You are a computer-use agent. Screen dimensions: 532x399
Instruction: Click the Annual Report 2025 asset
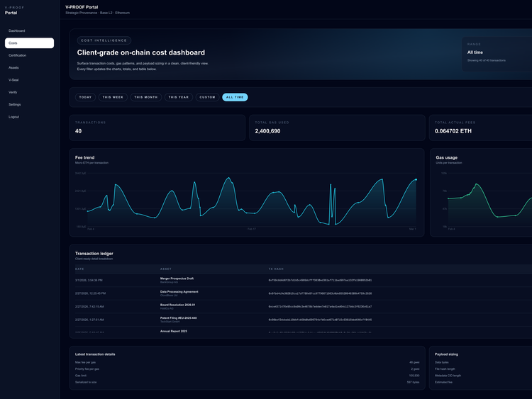173,331
